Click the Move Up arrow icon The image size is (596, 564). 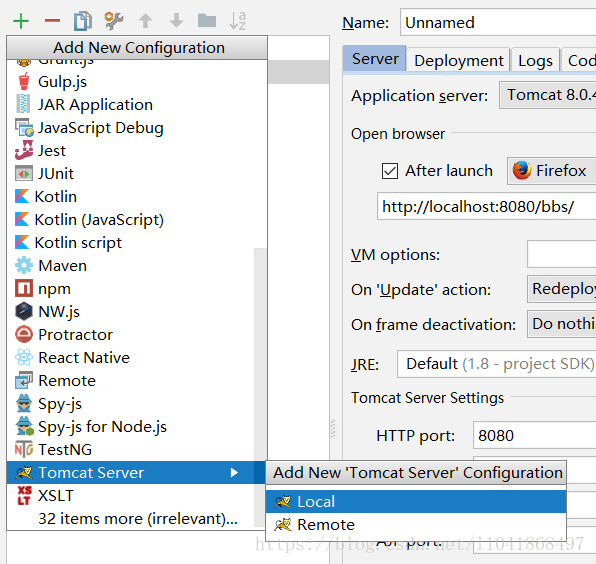145,21
